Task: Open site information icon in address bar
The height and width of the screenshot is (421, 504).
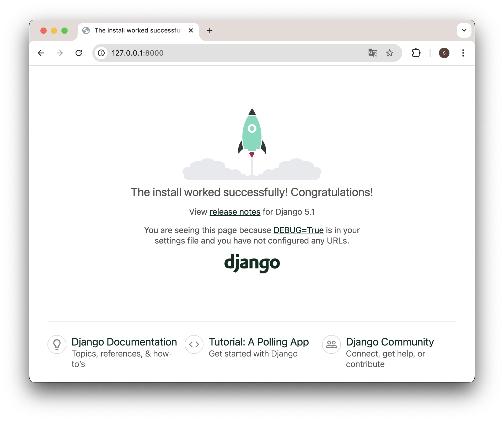Action: (x=101, y=53)
